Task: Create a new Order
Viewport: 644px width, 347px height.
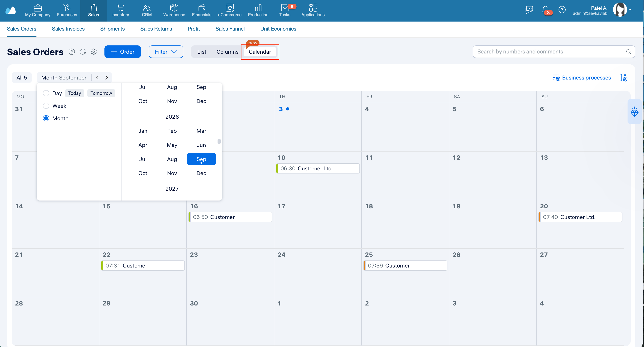Action: [122, 52]
